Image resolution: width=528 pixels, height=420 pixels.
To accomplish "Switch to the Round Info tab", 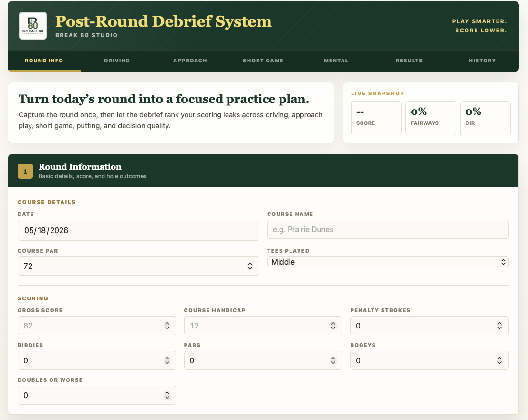I will (x=44, y=61).
